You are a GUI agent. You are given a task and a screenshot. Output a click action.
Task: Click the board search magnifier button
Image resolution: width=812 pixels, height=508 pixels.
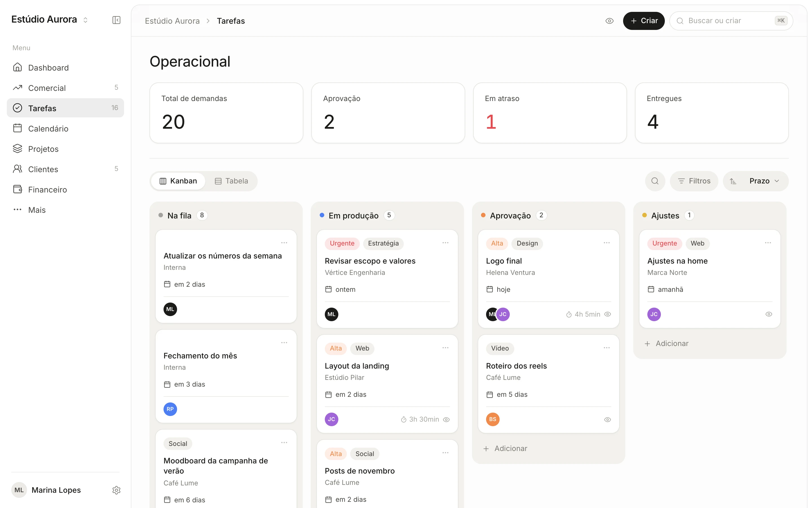tap(655, 181)
